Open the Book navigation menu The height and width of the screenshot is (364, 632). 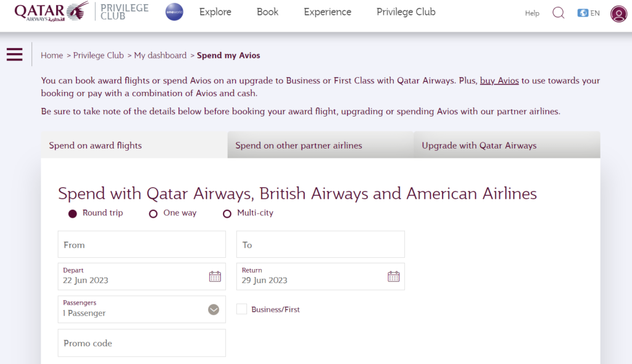[268, 12]
